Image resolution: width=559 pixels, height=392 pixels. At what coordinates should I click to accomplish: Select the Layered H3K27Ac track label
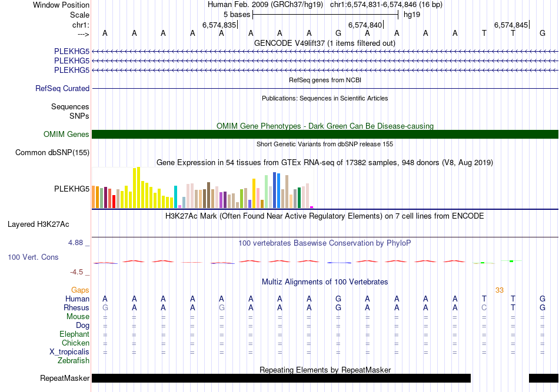point(38,225)
